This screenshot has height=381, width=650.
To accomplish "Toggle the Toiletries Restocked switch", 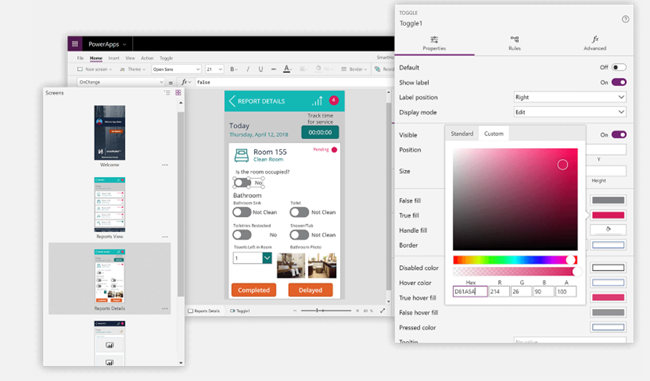I will [x=242, y=235].
